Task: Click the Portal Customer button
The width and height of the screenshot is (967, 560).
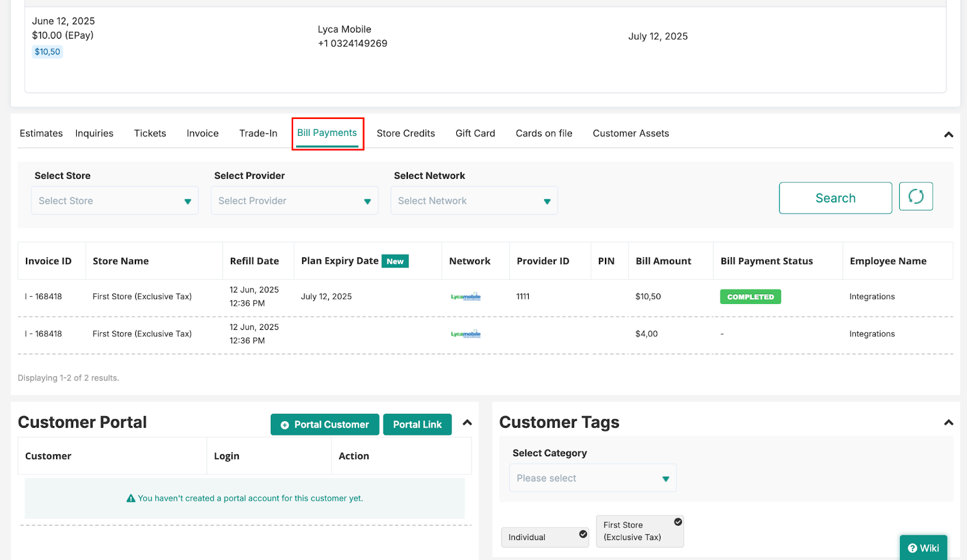Action: 325,425
